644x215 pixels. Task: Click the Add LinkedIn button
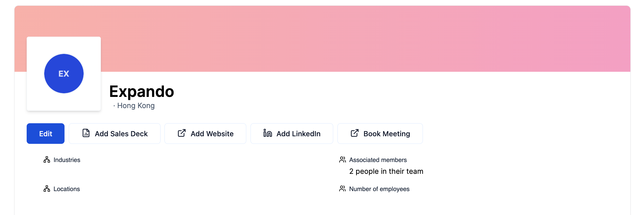(292, 134)
